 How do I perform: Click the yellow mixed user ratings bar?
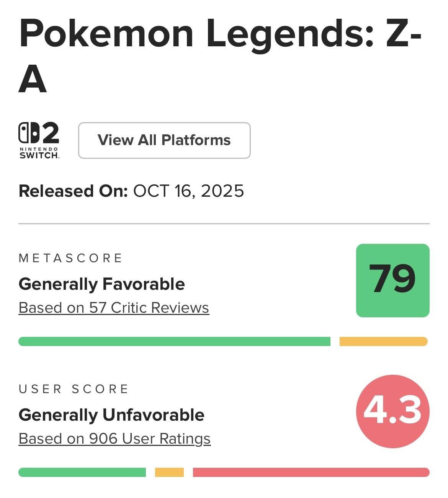[x=169, y=472]
